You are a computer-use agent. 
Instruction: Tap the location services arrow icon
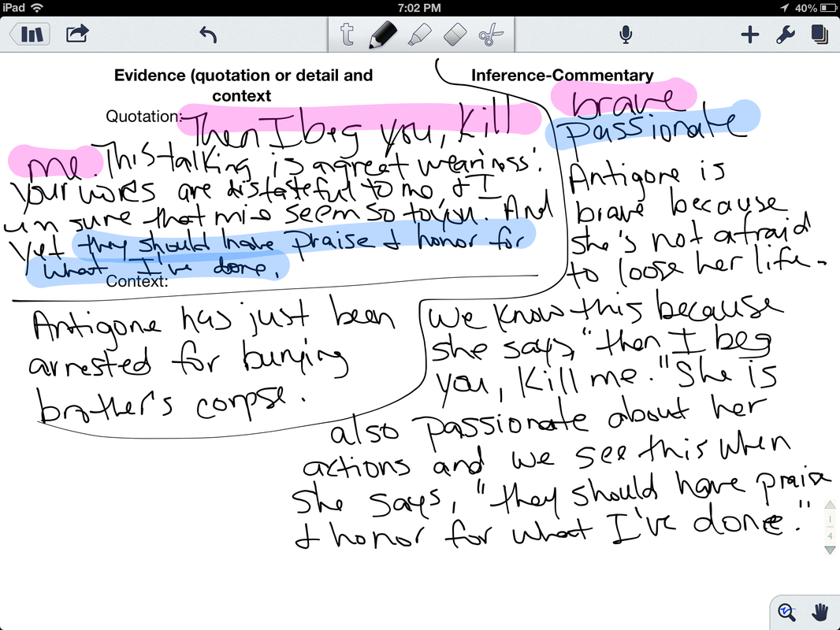click(x=785, y=8)
